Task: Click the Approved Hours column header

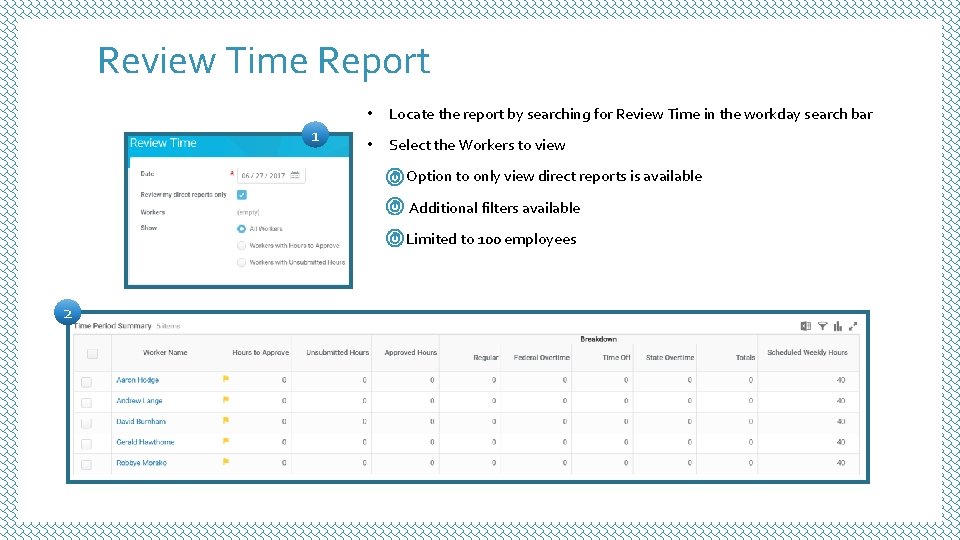Action: point(411,353)
